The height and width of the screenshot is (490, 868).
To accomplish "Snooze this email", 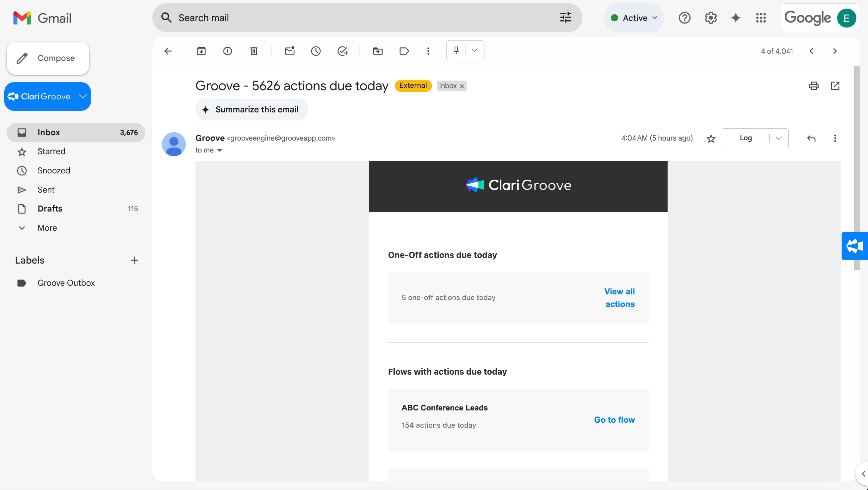I will pyautogui.click(x=316, y=51).
